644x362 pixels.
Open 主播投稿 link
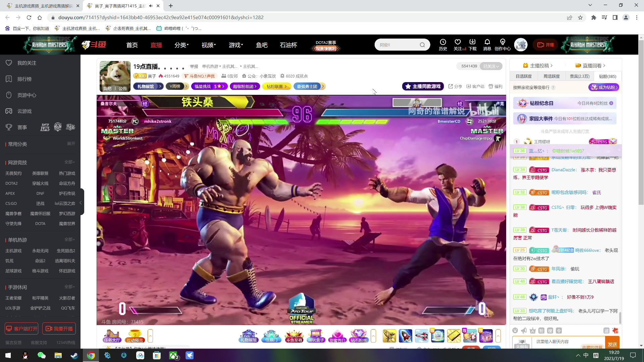(538, 66)
